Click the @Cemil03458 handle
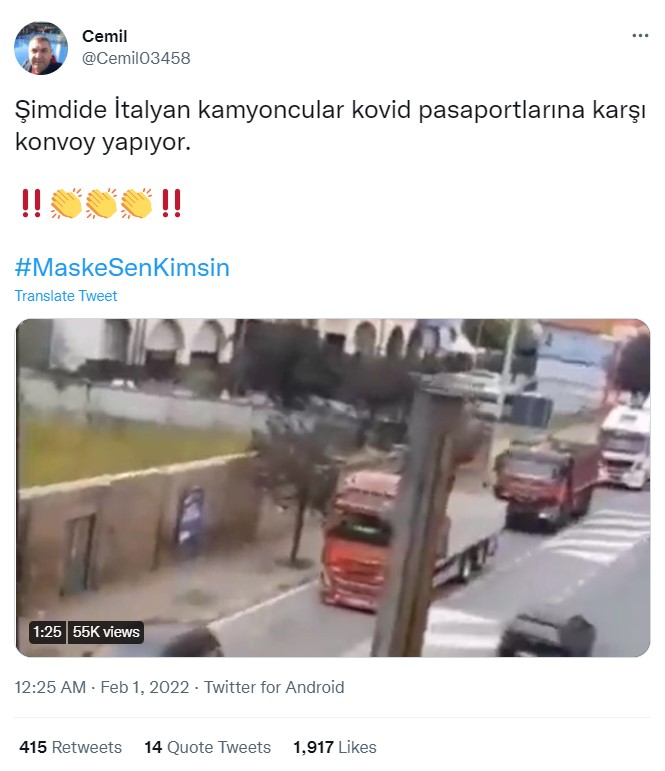Image resolution: width=665 pixels, height=771 pixels. 136,58
